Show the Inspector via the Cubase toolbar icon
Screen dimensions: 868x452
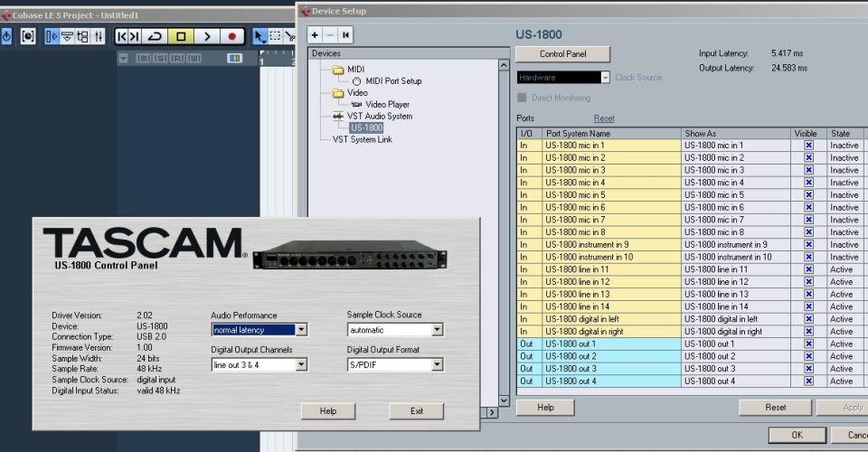(52, 36)
